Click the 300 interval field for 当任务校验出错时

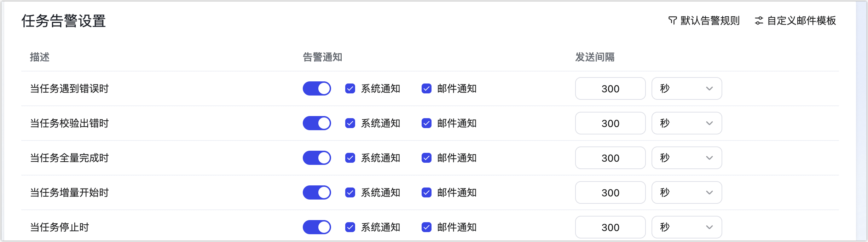(610, 123)
